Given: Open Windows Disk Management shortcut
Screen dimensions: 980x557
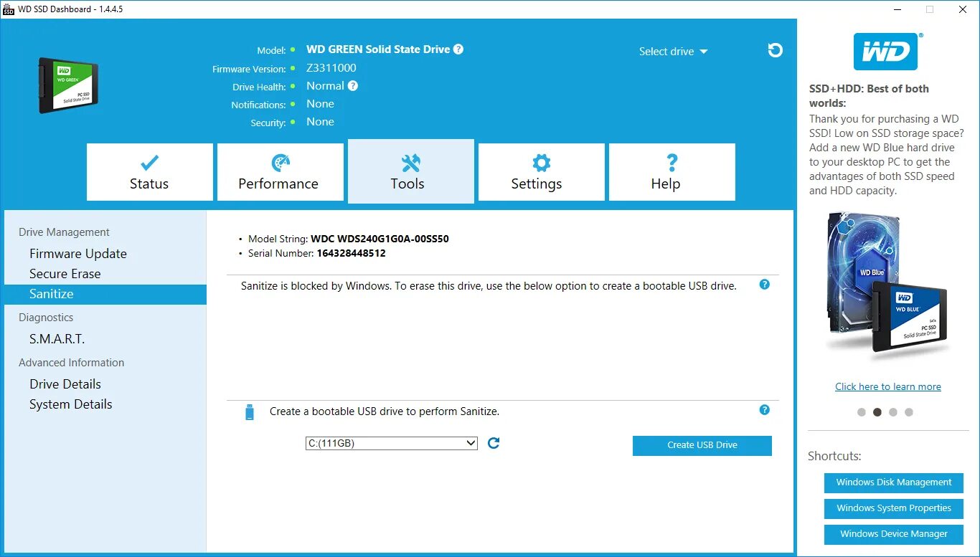Looking at the screenshot, I should click(894, 482).
